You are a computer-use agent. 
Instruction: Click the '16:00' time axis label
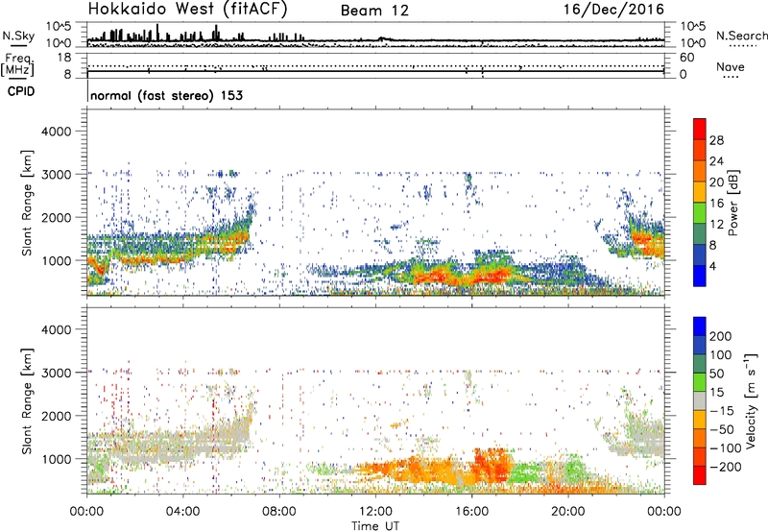471,512
